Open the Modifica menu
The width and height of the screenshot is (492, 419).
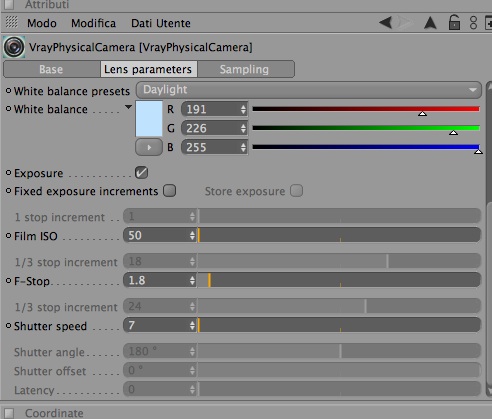coord(93,23)
